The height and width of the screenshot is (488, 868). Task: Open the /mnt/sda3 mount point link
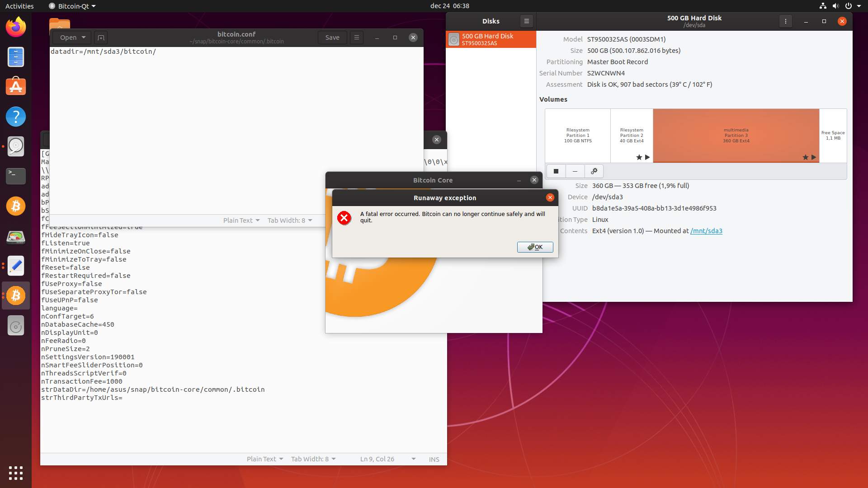click(706, 231)
